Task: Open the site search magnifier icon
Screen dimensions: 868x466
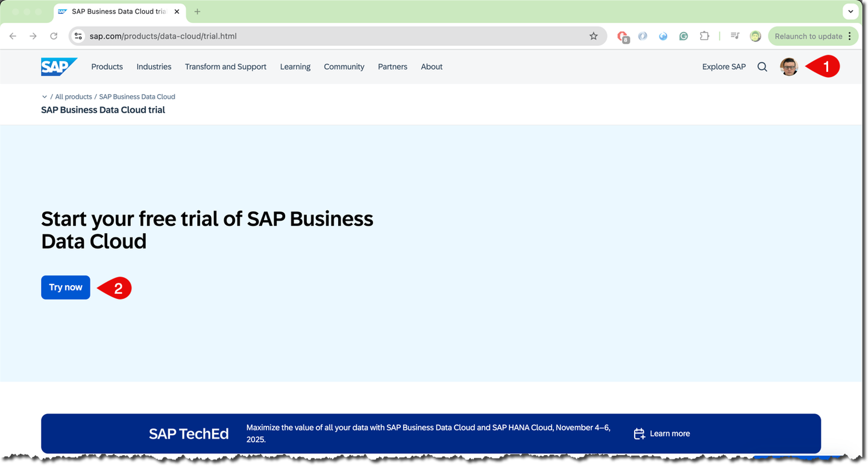Action: pyautogui.click(x=763, y=67)
